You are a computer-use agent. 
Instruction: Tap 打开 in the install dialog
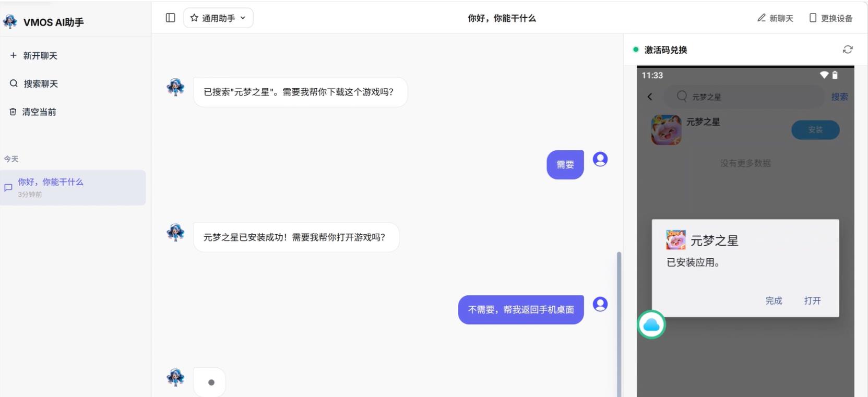click(812, 300)
